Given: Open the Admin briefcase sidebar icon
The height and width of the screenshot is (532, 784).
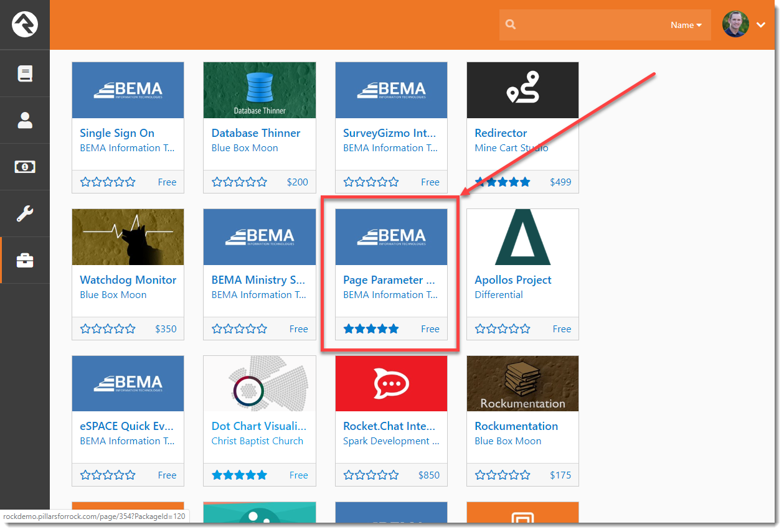Looking at the screenshot, I should click(x=25, y=260).
